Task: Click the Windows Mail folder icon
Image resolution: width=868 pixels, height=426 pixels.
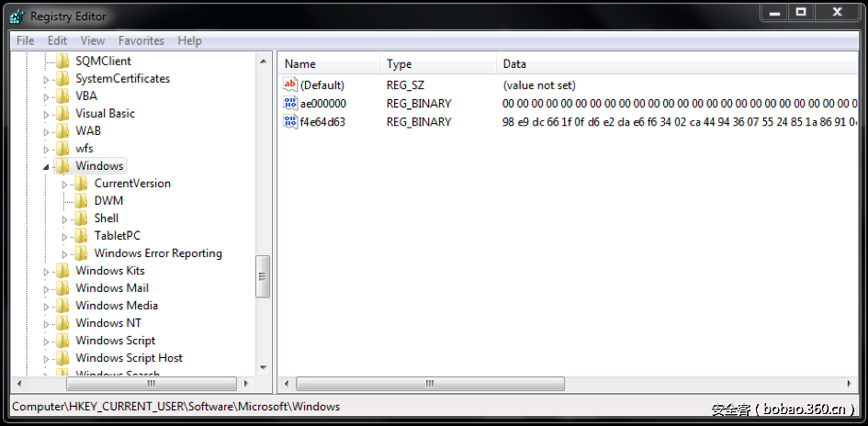Action: point(62,288)
